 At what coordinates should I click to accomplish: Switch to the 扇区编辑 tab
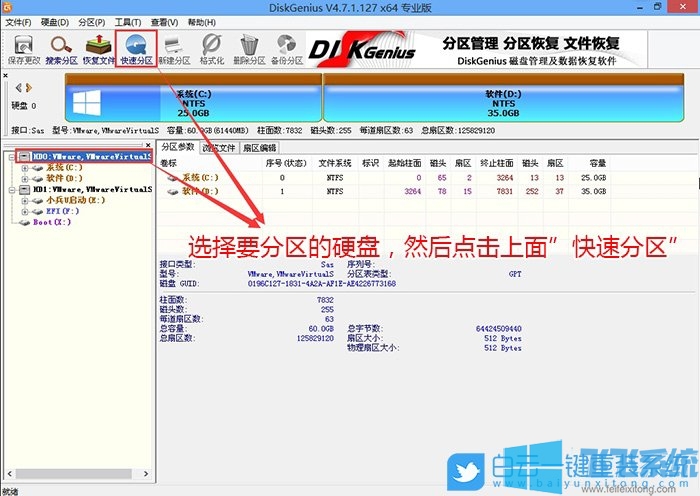click(259, 148)
